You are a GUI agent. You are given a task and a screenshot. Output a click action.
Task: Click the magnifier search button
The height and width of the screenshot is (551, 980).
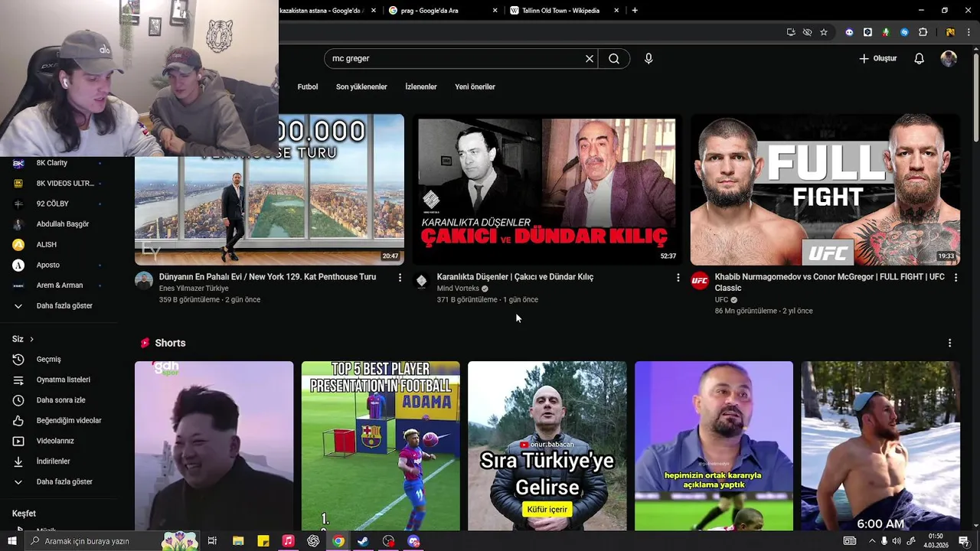point(614,59)
